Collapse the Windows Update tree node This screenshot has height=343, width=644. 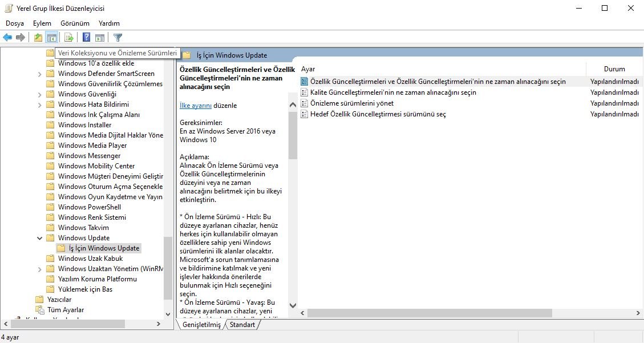click(x=39, y=238)
